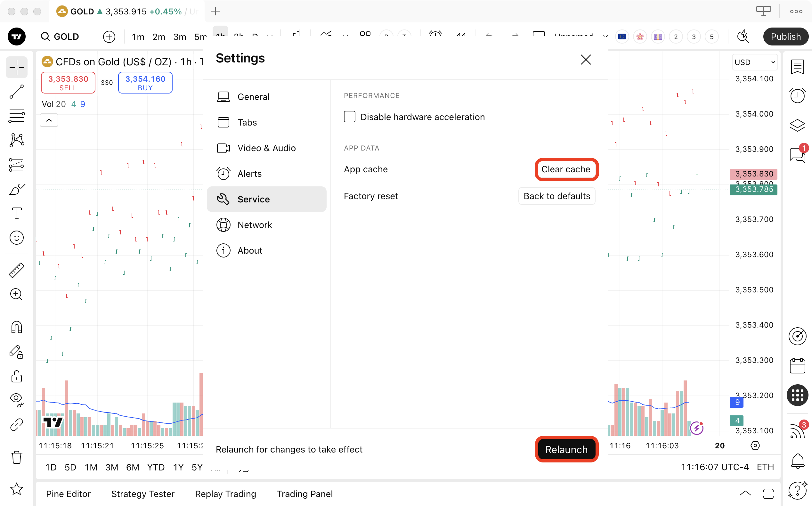Open the Network settings section
The image size is (812, 506).
coord(255,225)
